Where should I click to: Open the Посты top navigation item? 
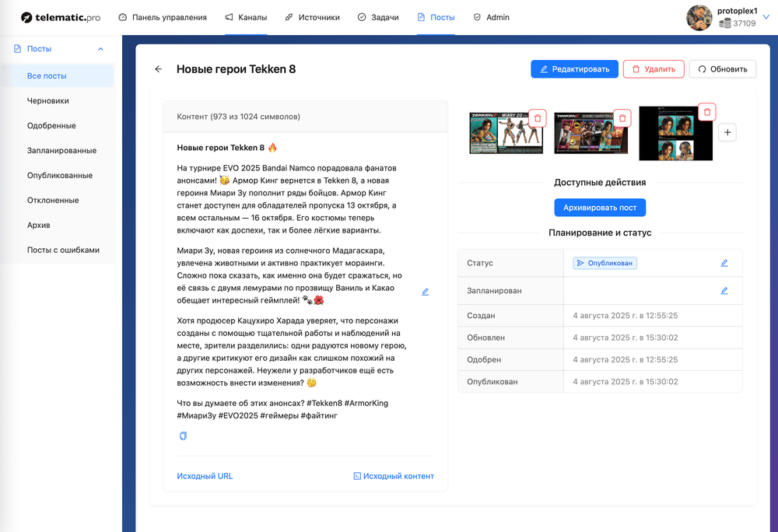(x=436, y=17)
